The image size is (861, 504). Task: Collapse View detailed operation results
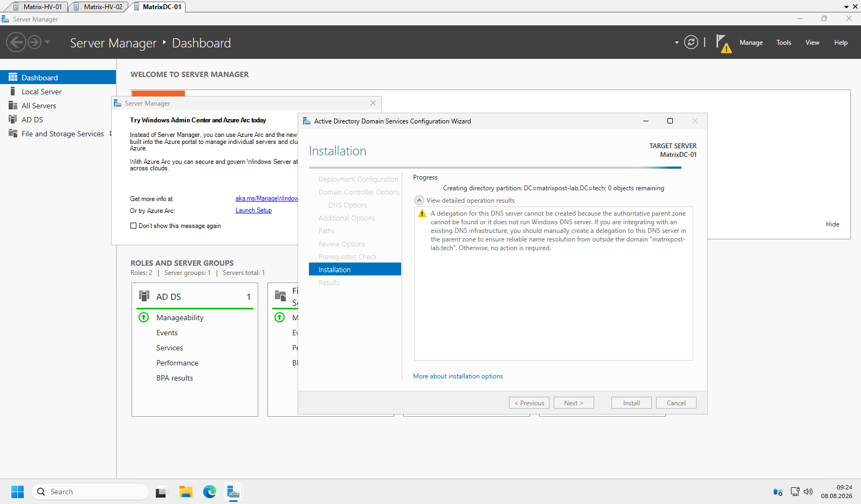tap(419, 201)
